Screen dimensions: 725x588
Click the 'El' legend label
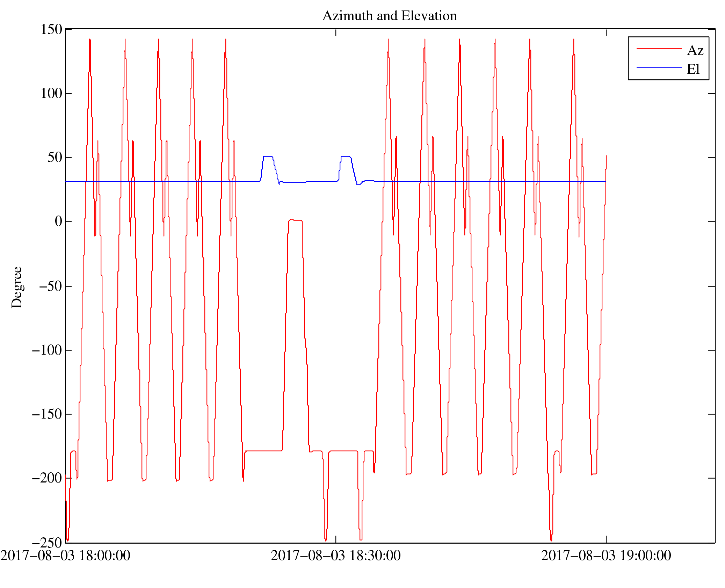(x=693, y=69)
